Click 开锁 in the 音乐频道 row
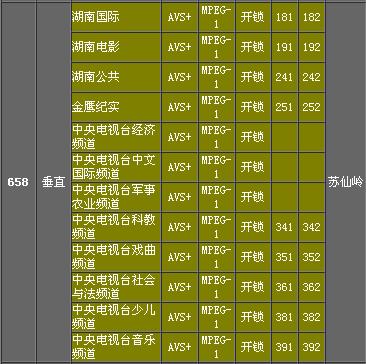This screenshot has width=366, height=364. [x=253, y=347]
